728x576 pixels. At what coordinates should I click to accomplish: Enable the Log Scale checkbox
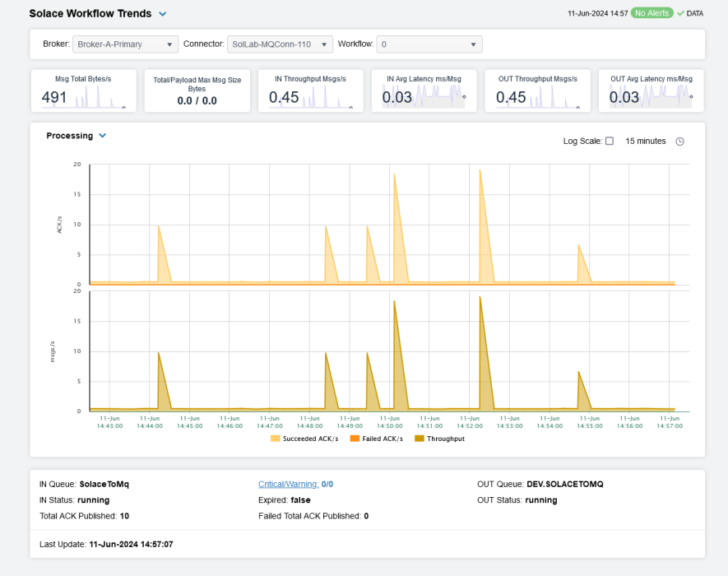tap(610, 142)
